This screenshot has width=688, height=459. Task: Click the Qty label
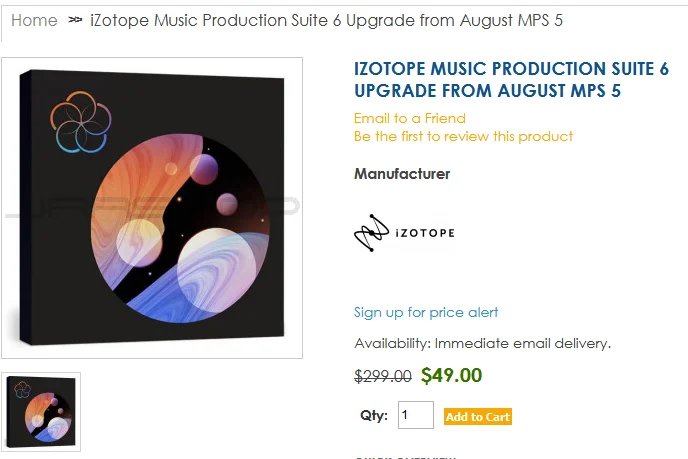tap(374, 415)
